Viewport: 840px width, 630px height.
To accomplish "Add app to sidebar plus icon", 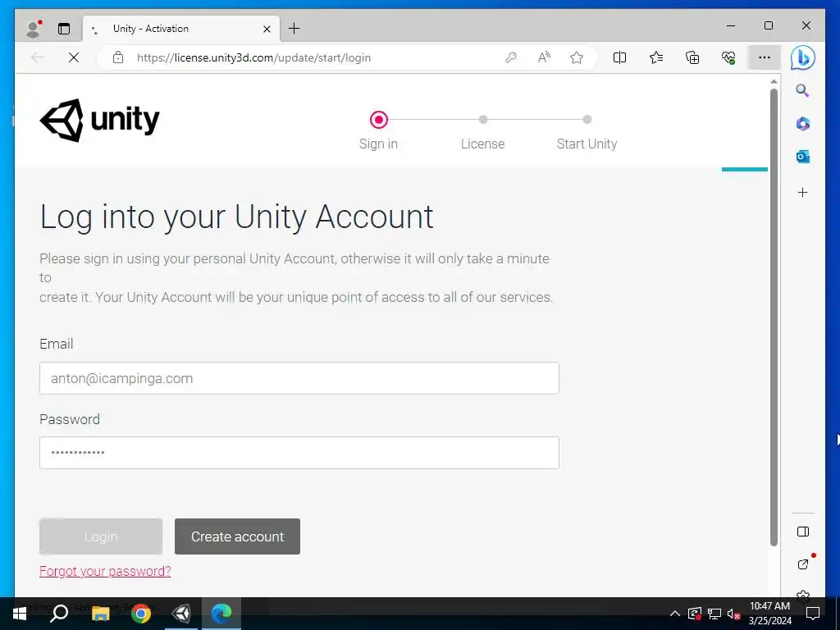I will [802, 192].
